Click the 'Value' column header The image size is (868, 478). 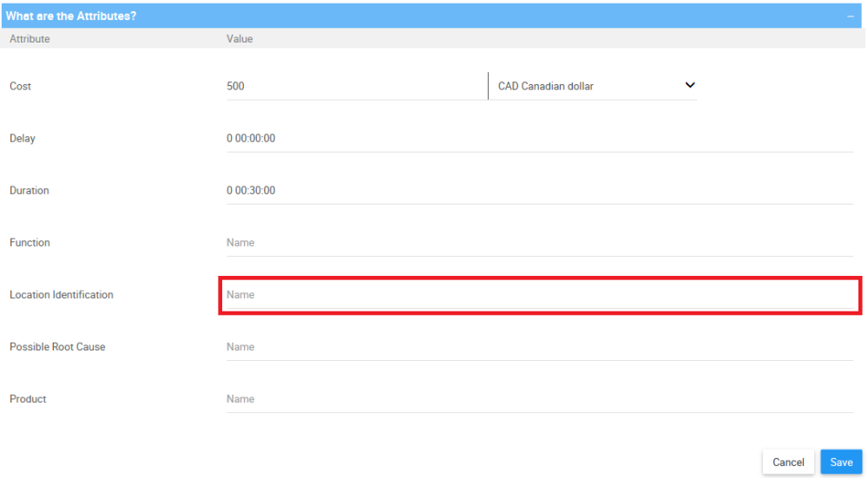[x=240, y=39]
